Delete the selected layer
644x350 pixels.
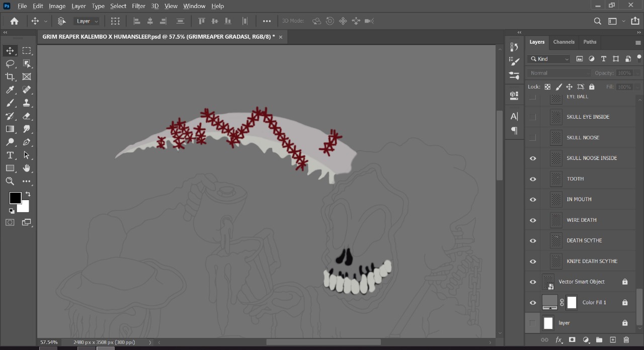pyautogui.click(x=626, y=340)
